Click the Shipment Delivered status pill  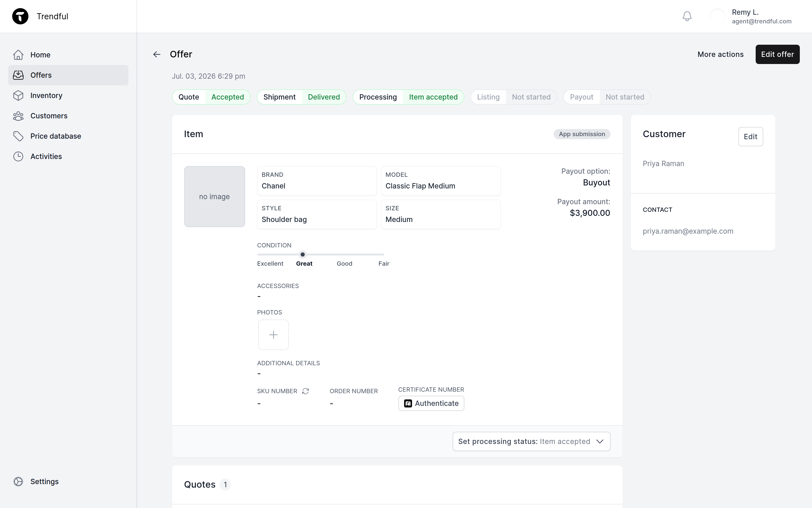[301, 97]
